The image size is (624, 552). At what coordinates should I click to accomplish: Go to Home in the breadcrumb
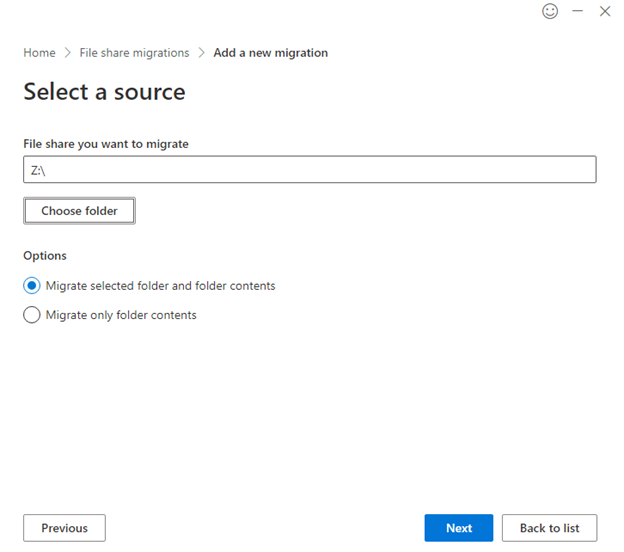point(39,53)
